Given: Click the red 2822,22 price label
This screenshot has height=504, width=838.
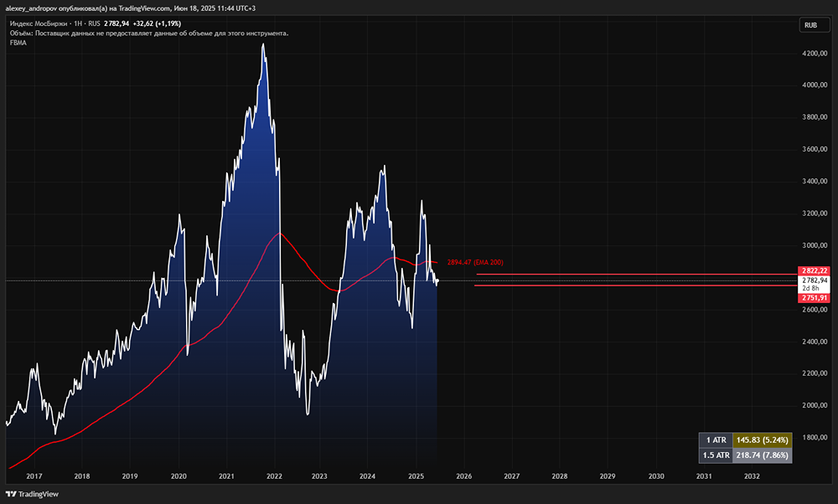Looking at the screenshot, I should tap(814, 270).
